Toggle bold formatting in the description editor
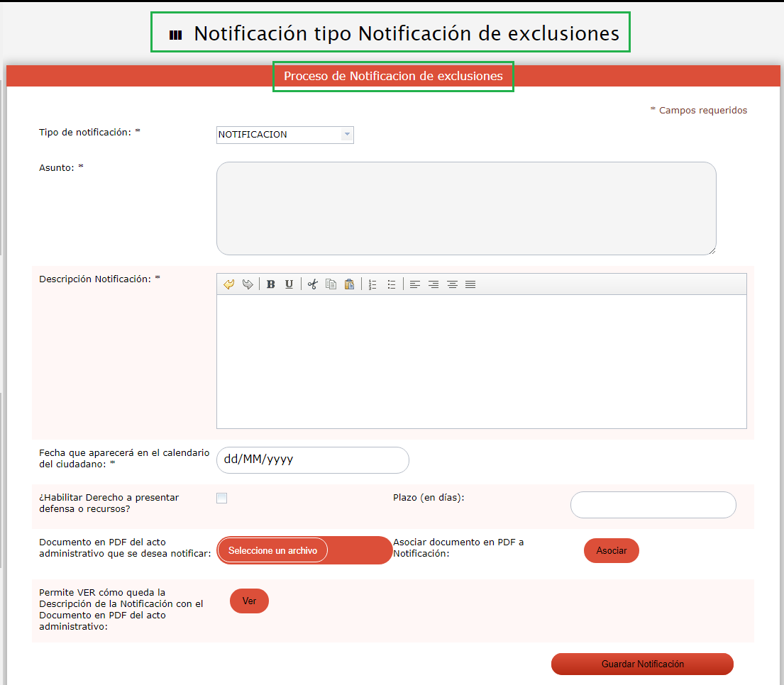The width and height of the screenshot is (784, 685). coord(271,284)
